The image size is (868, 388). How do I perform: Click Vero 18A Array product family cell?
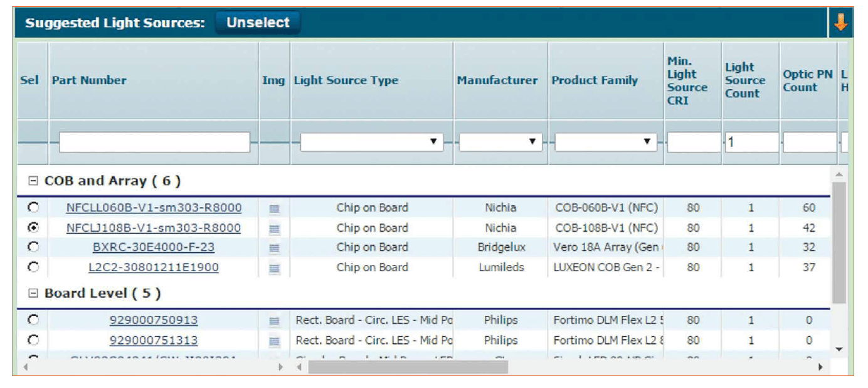[606, 247]
